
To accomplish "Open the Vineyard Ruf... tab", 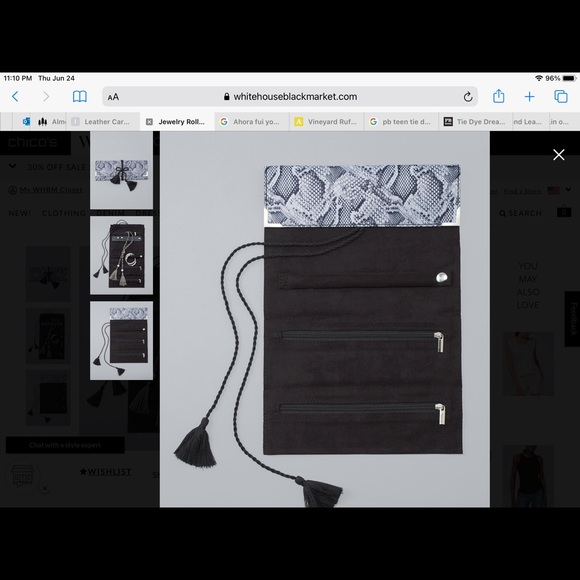I will pos(327,122).
